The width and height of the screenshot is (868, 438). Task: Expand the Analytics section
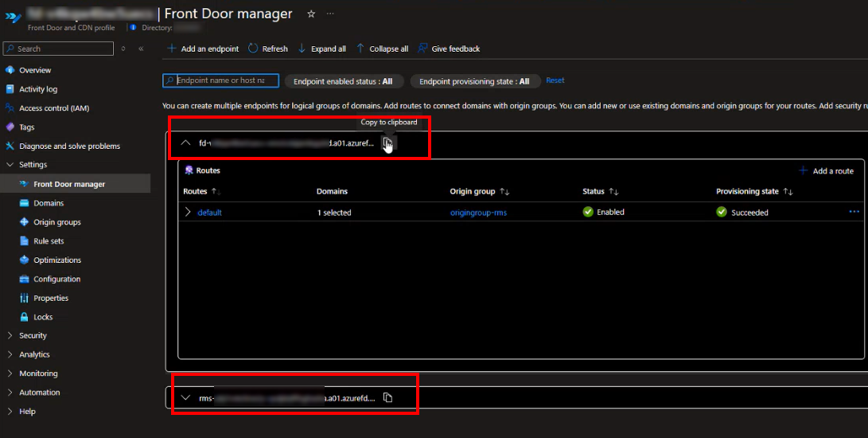10,354
